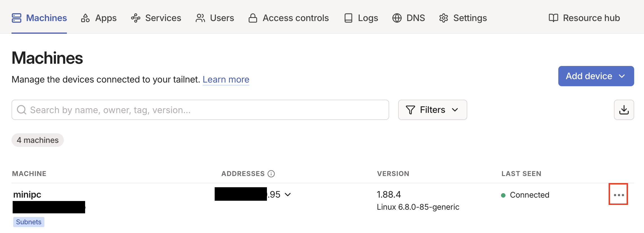Go to the Services tab
Screen dimensions: 644x233
tap(156, 18)
